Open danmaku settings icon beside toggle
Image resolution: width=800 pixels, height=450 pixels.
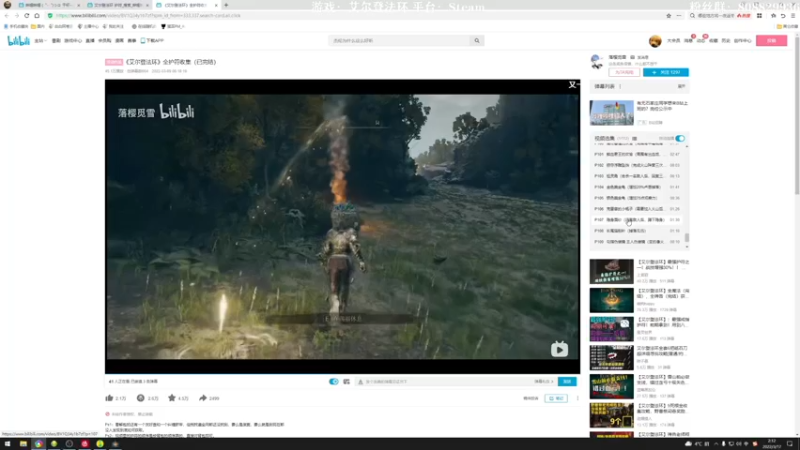(x=346, y=382)
